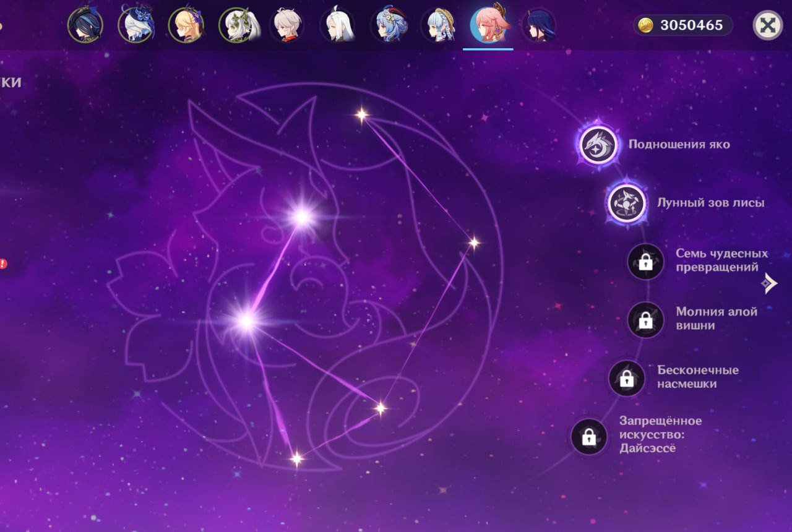792x532 pixels.
Task: Select the blonde character portrait with purple hair ornament
Action: point(186,25)
